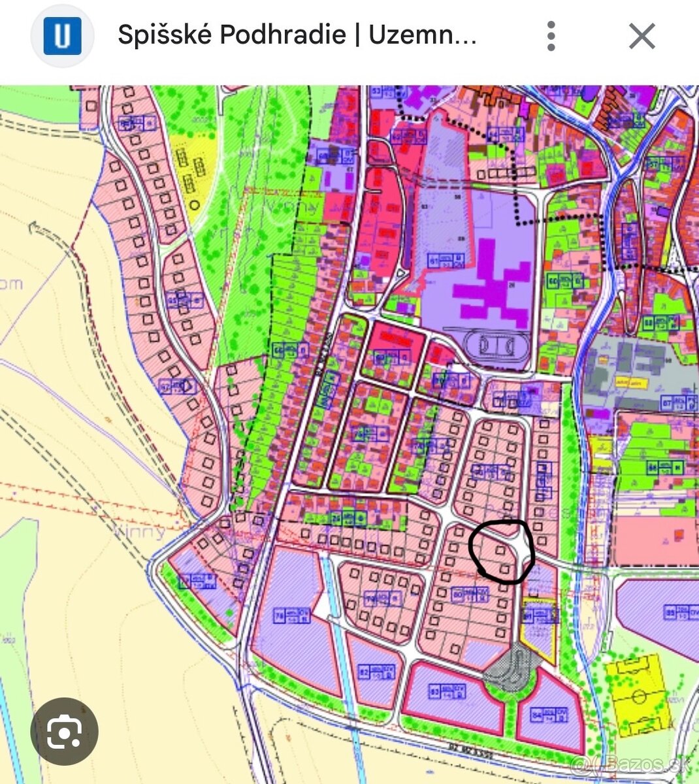Screen dimensions: 699x784
Task: Click the yellow plot with small circle marker
Action: tap(193, 171)
